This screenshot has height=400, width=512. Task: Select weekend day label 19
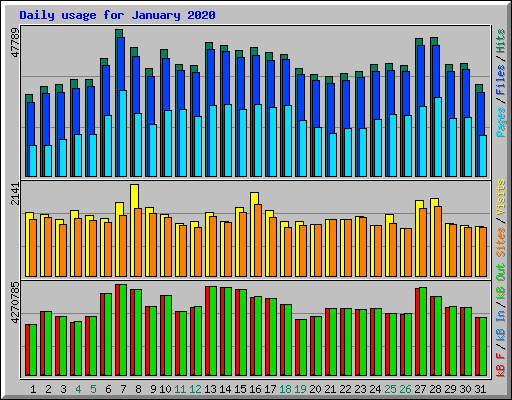300,389
